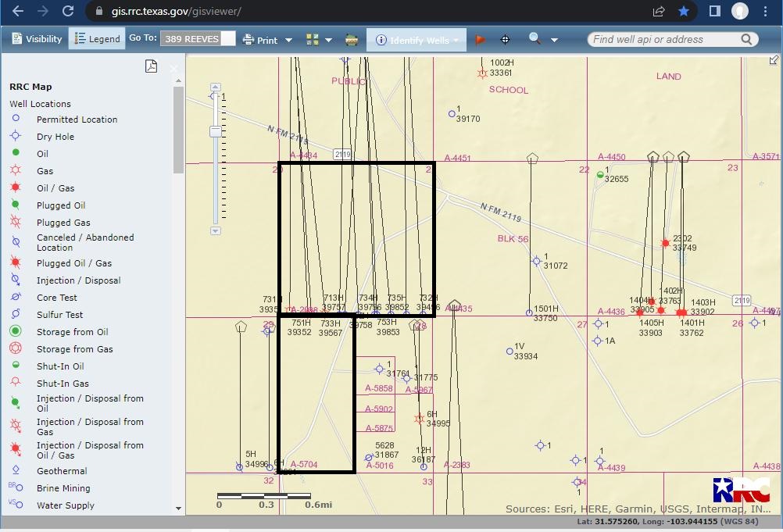Export legend using the PDF icon
This screenshot has height=532, width=783.
[x=151, y=66]
